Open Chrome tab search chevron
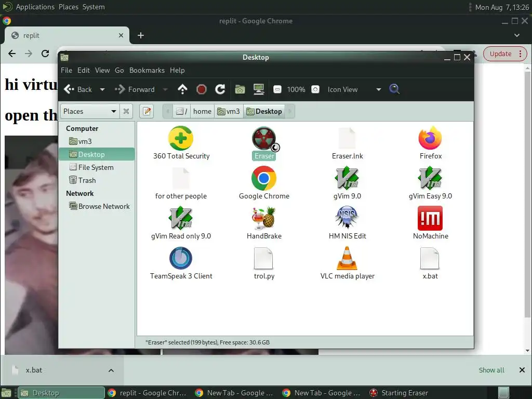 pyautogui.click(x=517, y=35)
